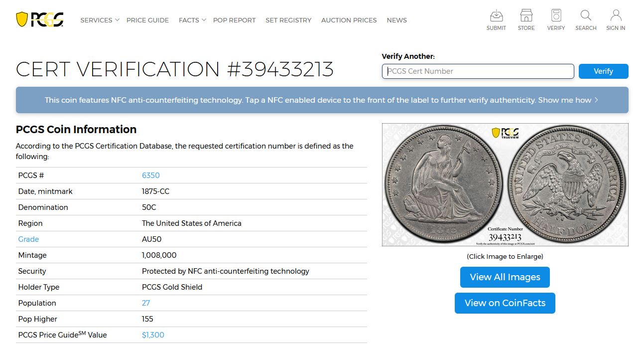This screenshot has width=644, height=355.
Task: Select the NFC anti-counterfeiting Security value
Action: click(x=226, y=271)
